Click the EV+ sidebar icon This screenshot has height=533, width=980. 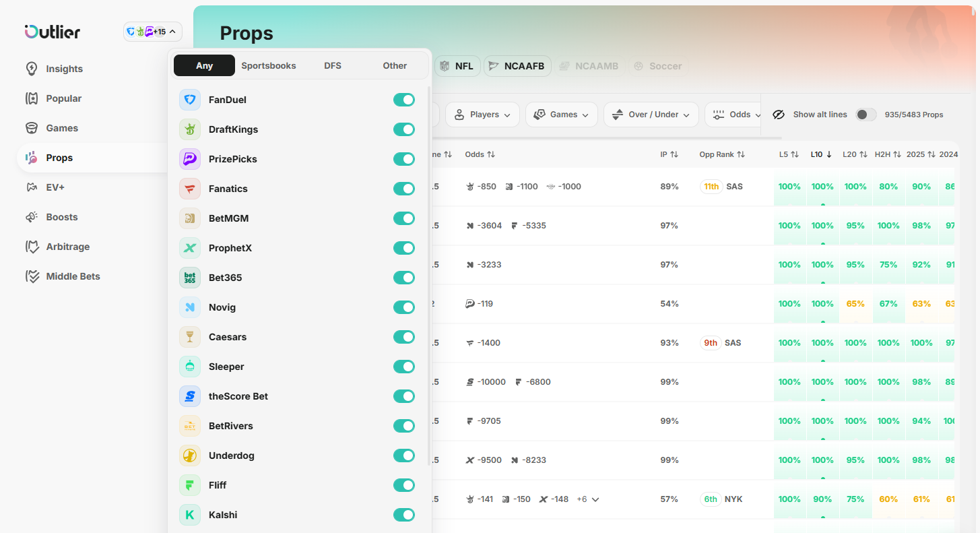[x=32, y=187]
